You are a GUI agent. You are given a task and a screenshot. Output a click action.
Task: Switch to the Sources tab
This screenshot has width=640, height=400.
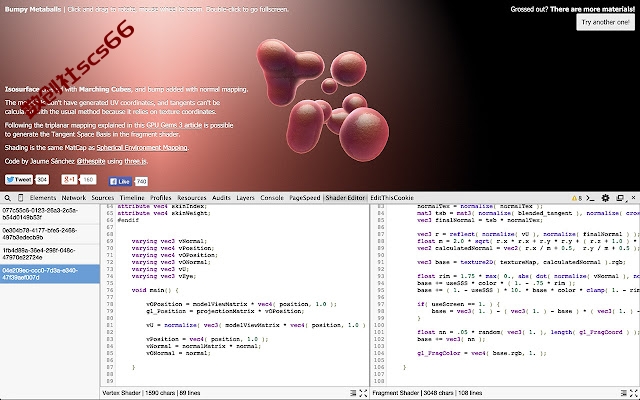(102, 198)
